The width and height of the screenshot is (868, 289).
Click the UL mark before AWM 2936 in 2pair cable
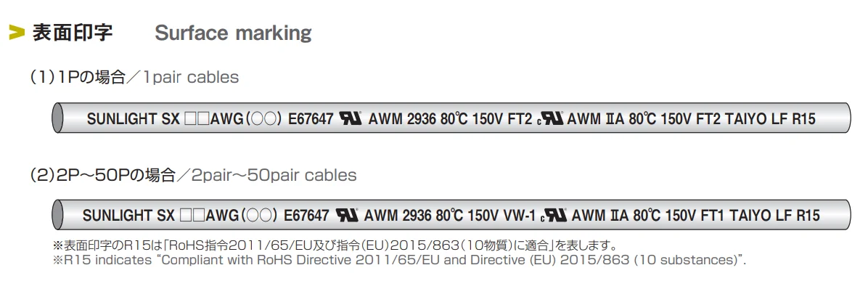tap(346, 215)
